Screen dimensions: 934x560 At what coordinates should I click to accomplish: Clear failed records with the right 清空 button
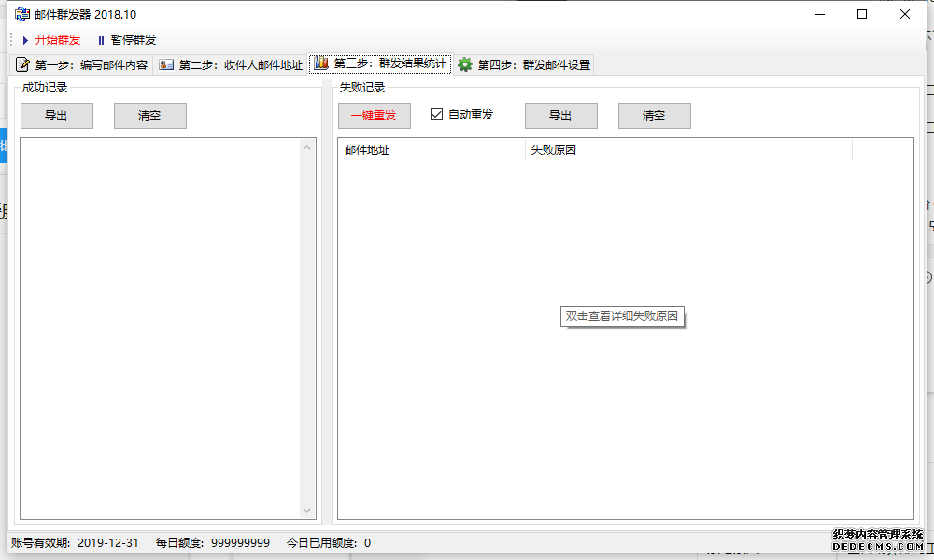click(654, 115)
